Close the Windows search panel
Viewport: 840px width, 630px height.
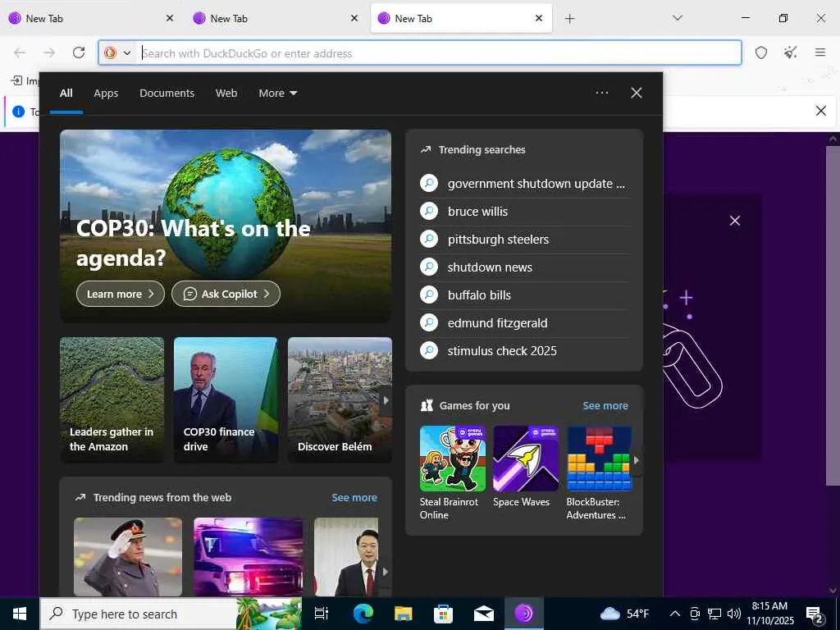coord(636,93)
